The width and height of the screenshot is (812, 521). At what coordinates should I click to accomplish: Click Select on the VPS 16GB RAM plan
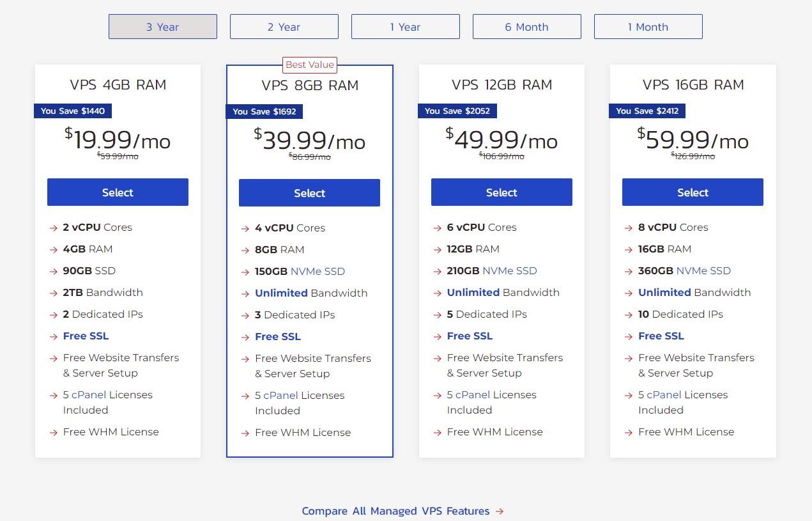693,192
